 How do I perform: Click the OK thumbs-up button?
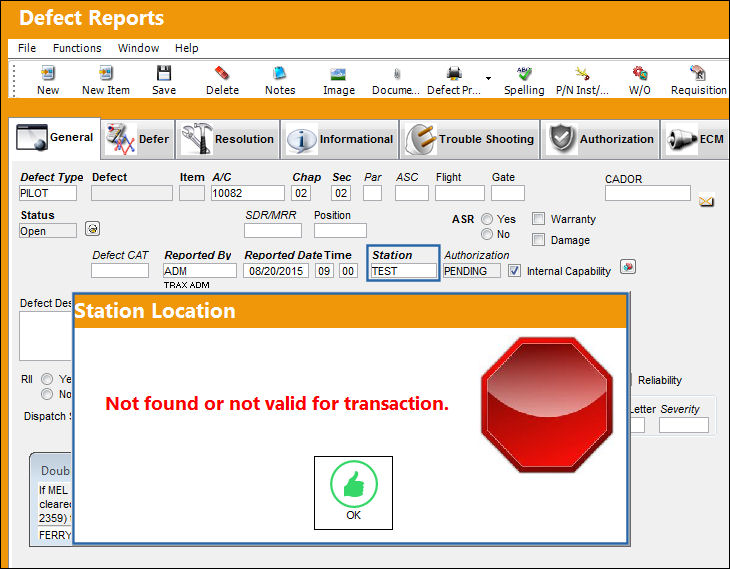point(353,493)
